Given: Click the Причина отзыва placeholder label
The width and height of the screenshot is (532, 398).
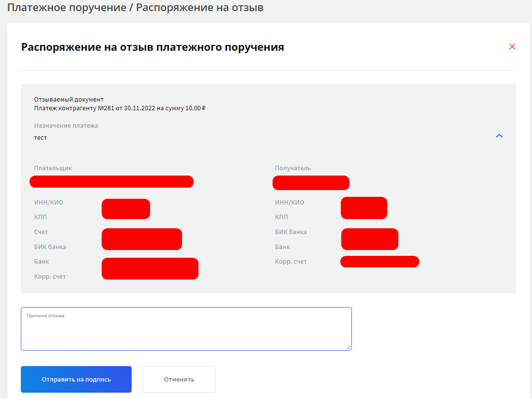Looking at the screenshot, I should (x=46, y=316).
